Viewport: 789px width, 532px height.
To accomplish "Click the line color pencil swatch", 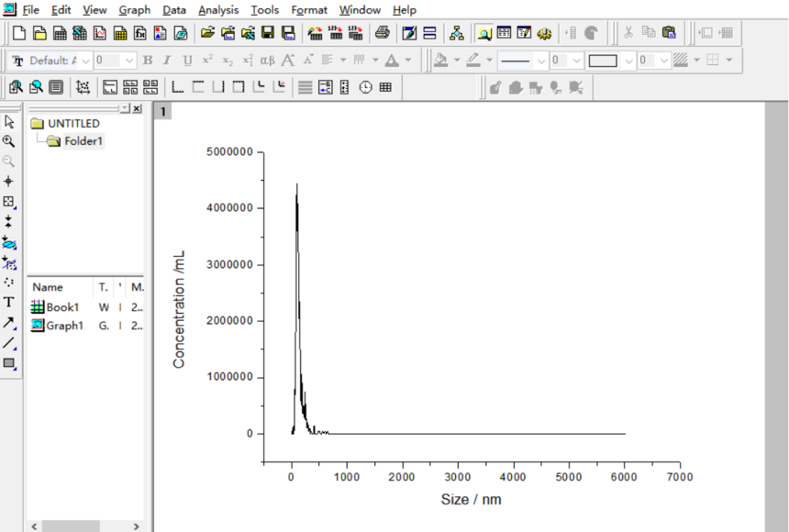I will tap(473, 61).
